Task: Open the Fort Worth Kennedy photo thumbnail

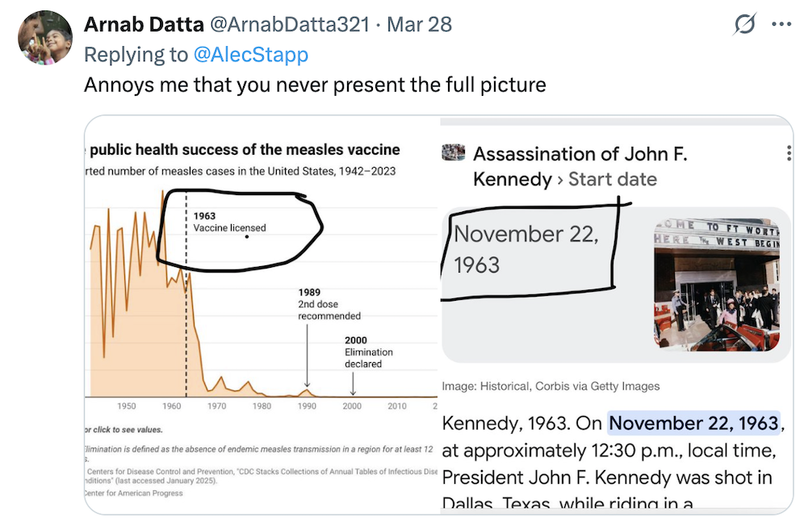Action: 716,284
